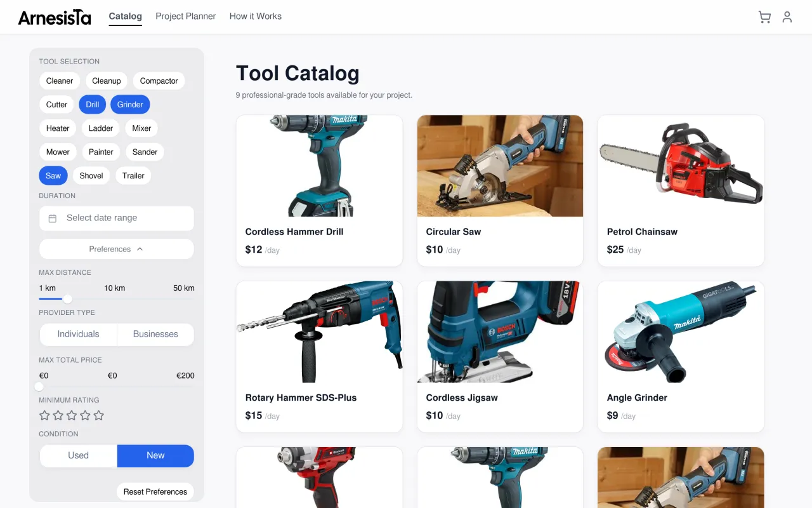Toggle the Painter tool filter
This screenshot has height=508, width=812.
click(x=101, y=152)
